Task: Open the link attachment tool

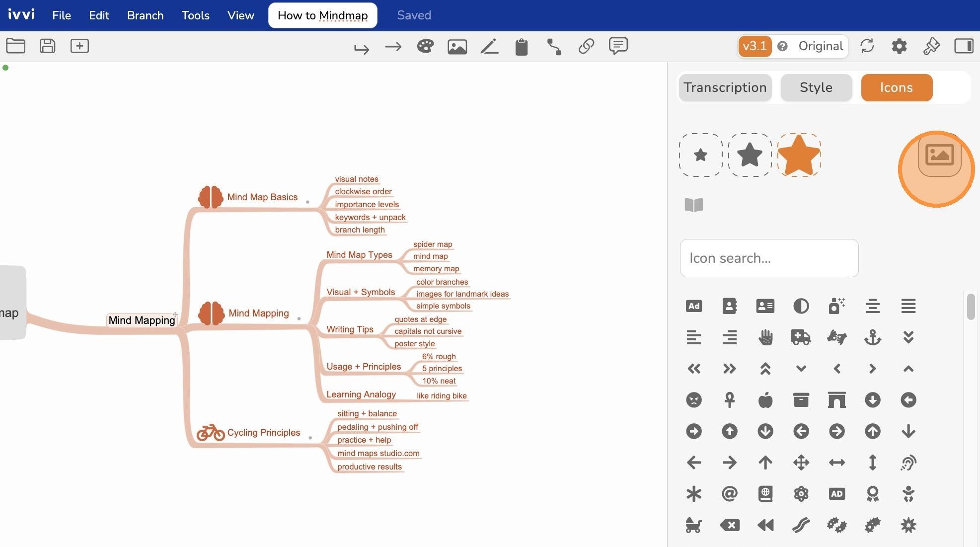Action: (x=587, y=47)
